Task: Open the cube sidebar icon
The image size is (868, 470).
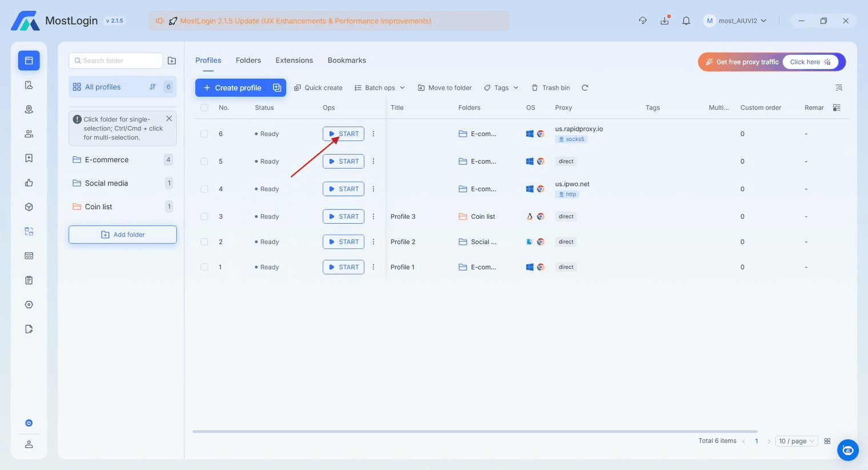Action: 29,207
